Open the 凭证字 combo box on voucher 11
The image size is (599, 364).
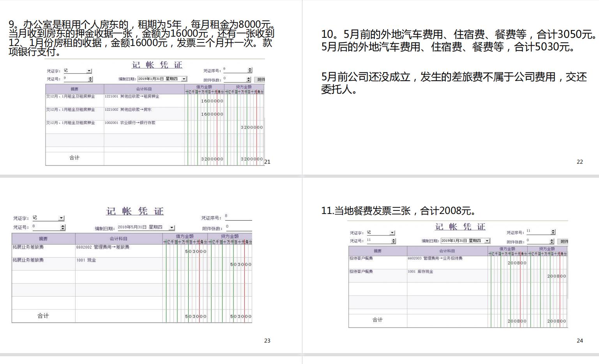392,232
